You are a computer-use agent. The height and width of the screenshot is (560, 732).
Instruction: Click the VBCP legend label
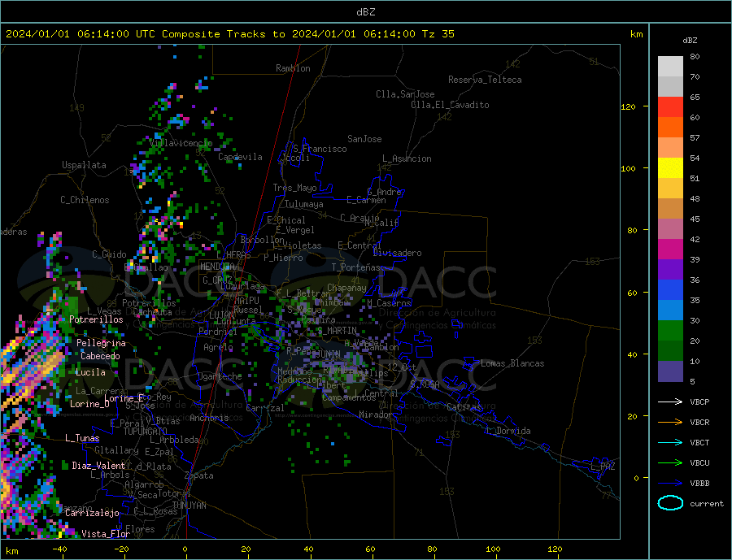point(699,402)
